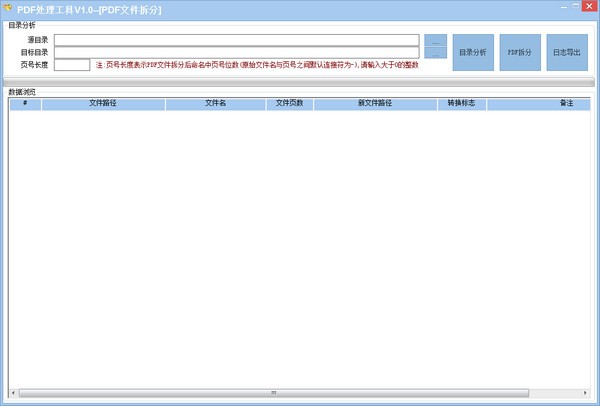This screenshot has height=406, width=600.
Task: Click the 文件名 column header
Action: pyautogui.click(x=215, y=103)
